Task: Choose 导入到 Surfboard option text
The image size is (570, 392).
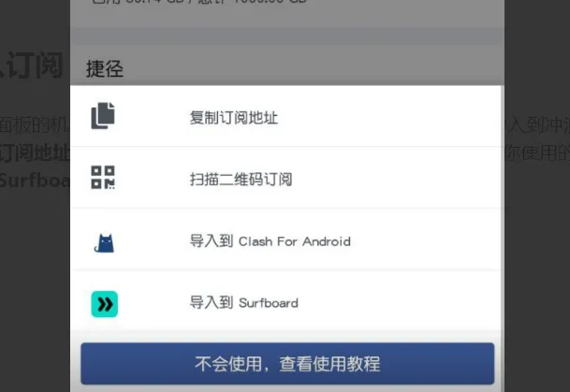Action: coord(244,302)
